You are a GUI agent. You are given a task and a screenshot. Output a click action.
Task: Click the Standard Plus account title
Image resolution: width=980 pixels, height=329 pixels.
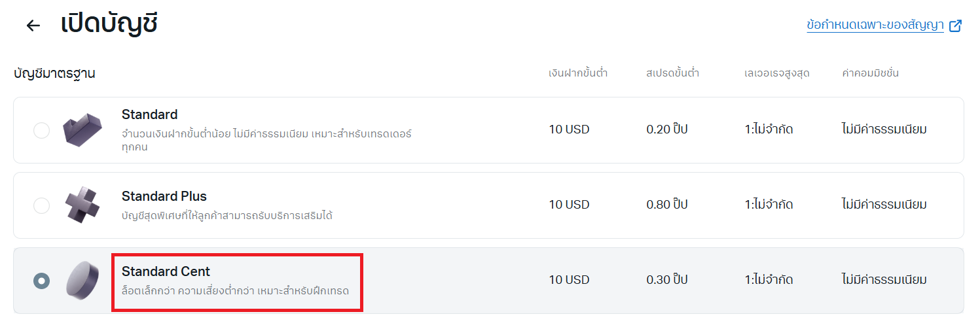coord(164,196)
